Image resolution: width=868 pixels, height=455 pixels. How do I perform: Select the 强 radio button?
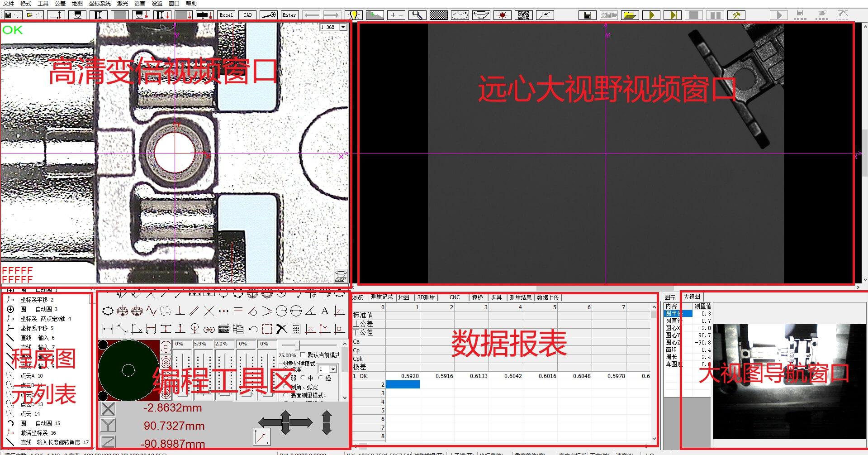tap(321, 378)
